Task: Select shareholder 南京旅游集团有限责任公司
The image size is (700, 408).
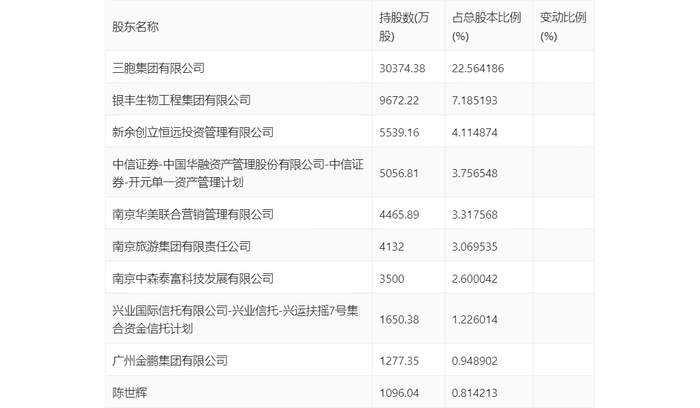Action: click(x=181, y=246)
